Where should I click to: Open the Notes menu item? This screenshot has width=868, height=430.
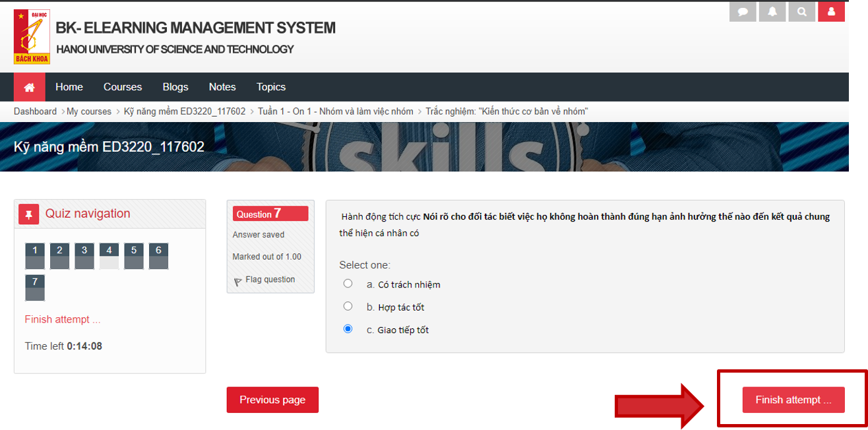(x=222, y=87)
